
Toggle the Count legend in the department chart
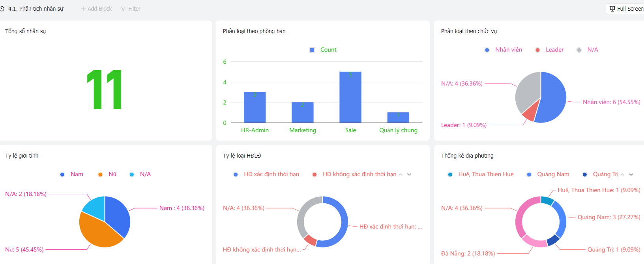click(323, 50)
